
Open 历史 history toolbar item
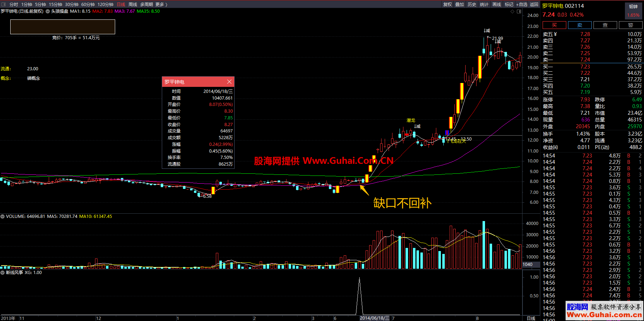pyautogui.click(x=472, y=5)
